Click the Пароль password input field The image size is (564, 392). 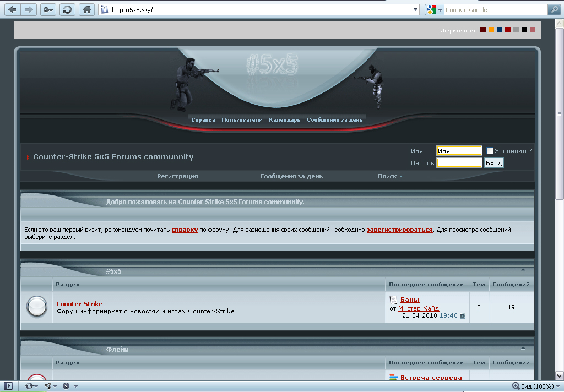coord(459,163)
